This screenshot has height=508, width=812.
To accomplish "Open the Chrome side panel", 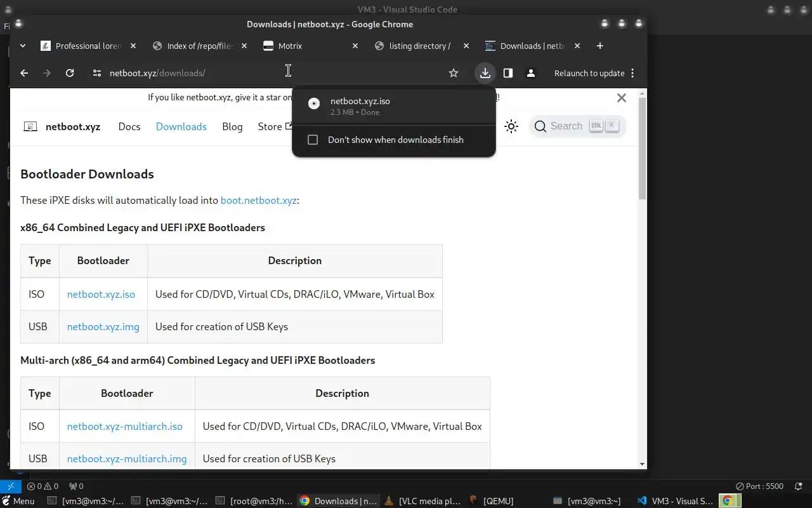I will coord(507,73).
